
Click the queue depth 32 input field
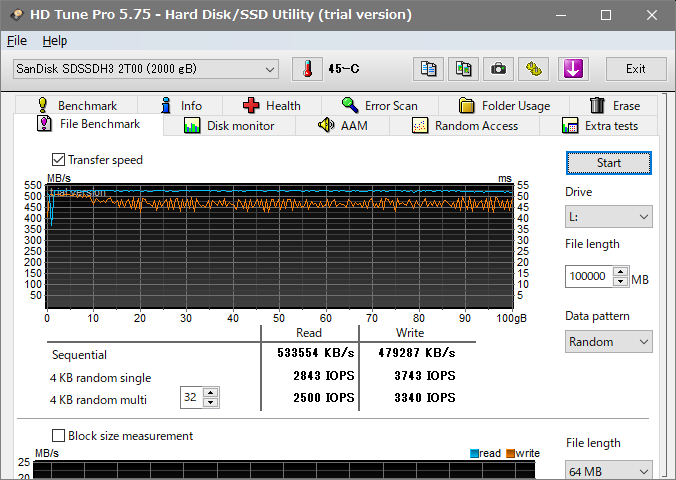click(x=191, y=397)
